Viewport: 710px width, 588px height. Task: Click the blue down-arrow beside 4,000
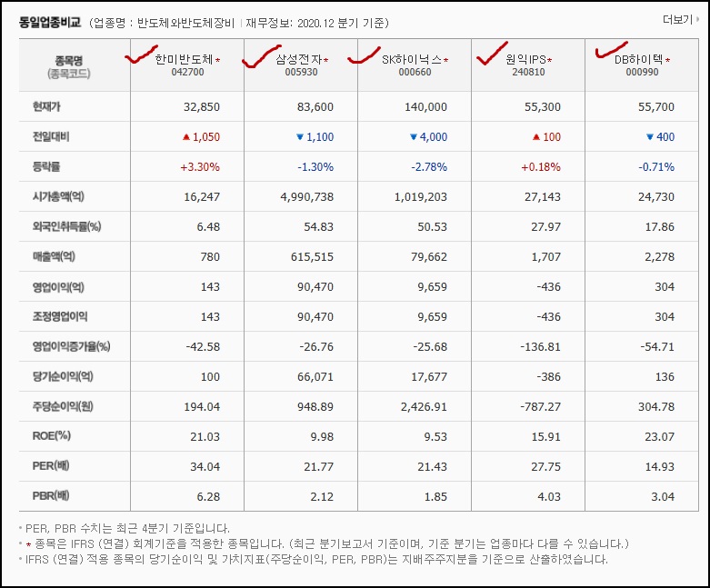pos(414,136)
